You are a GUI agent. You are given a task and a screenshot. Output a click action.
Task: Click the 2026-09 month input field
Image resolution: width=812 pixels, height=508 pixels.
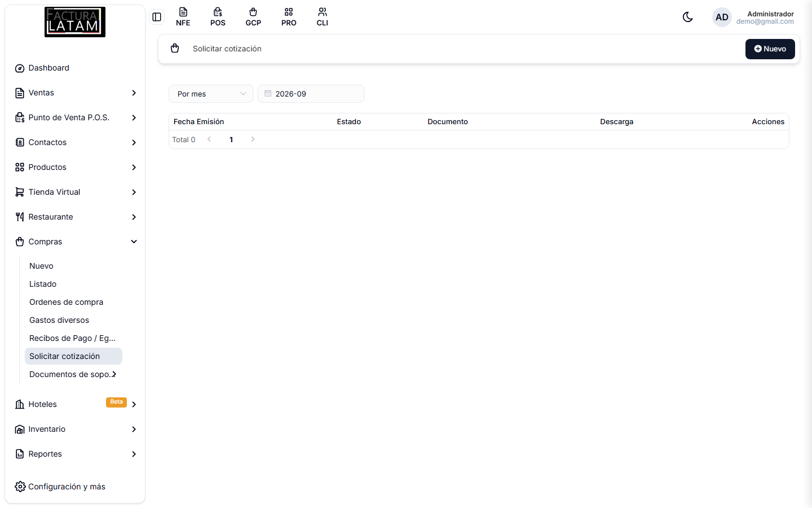tap(311, 94)
